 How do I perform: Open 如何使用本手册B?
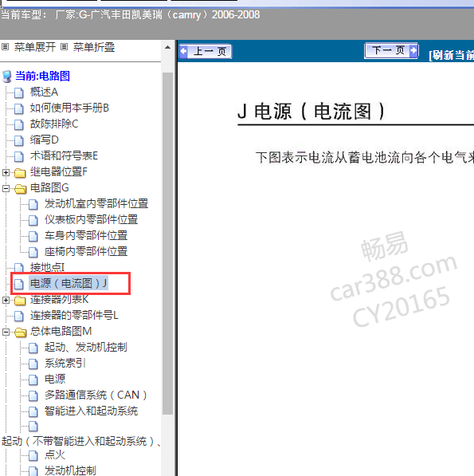[x=69, y=108]
